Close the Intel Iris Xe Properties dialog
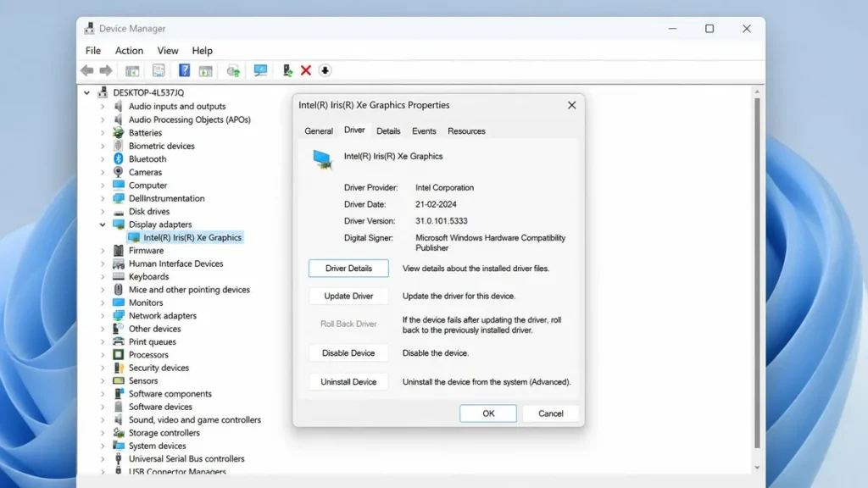Image resolution: width=868 pixels, height=488 pixels. point(572,105)
